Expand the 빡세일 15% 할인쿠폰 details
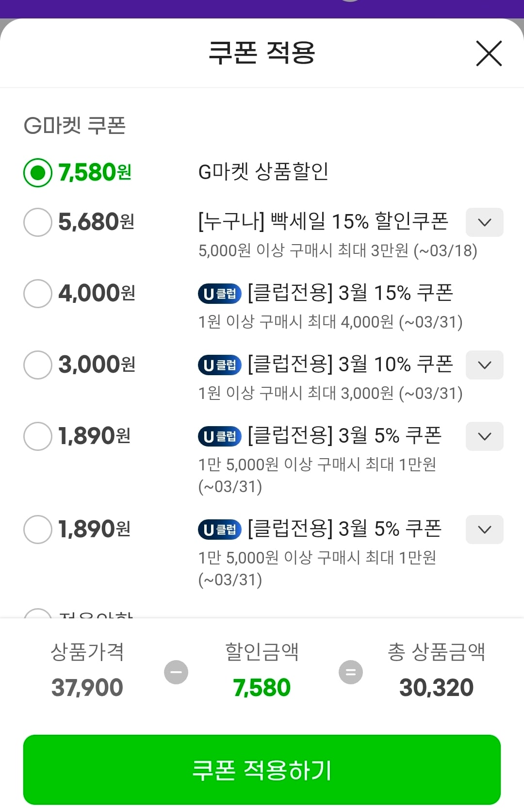This screenshot has height=812, width=524. 484,222
